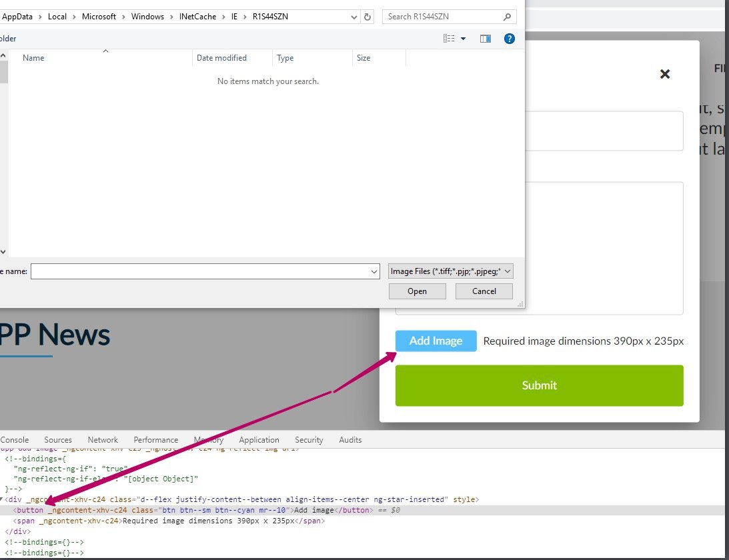Sort by the Size column header
Image resolution: width=729 pixels, height=560 pixels.
(363, 58)
